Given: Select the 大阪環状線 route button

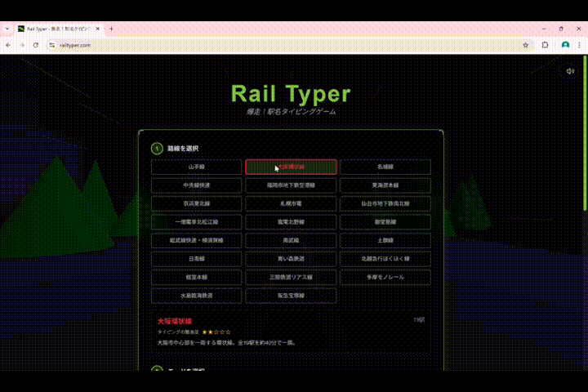Looking at the screenshot, I should (291, 167).
